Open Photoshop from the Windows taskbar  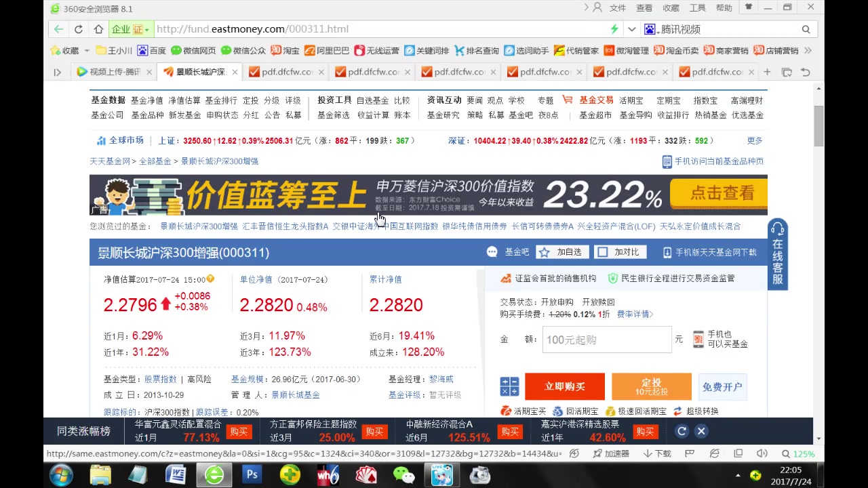click(x=252, y=474)
